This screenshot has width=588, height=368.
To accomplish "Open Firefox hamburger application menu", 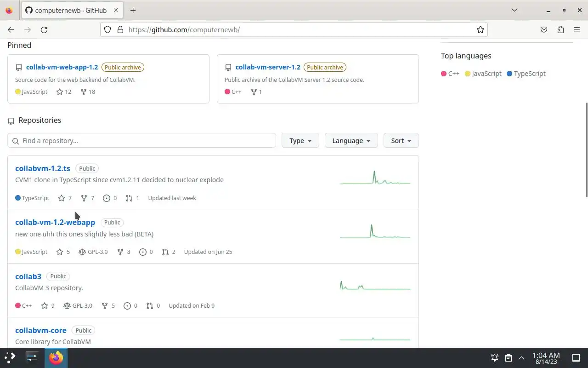I will (577, 29).
